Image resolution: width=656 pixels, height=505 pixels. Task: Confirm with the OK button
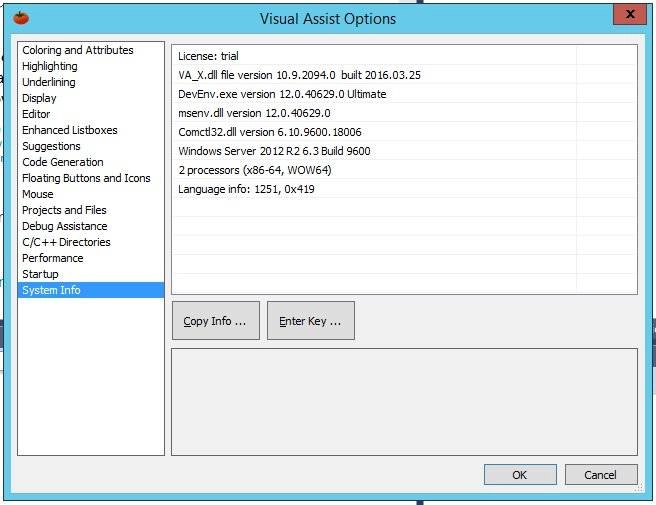(x=520, y=475)
